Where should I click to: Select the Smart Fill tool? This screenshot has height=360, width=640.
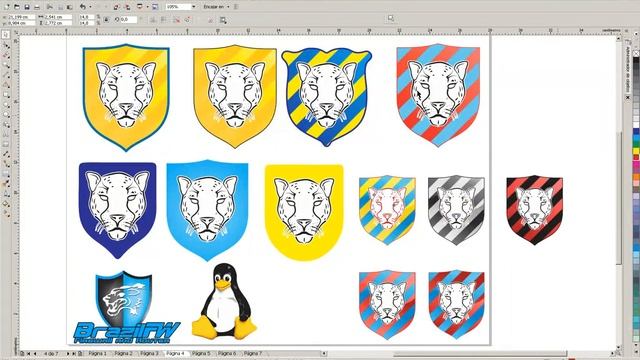pos(6,84)
